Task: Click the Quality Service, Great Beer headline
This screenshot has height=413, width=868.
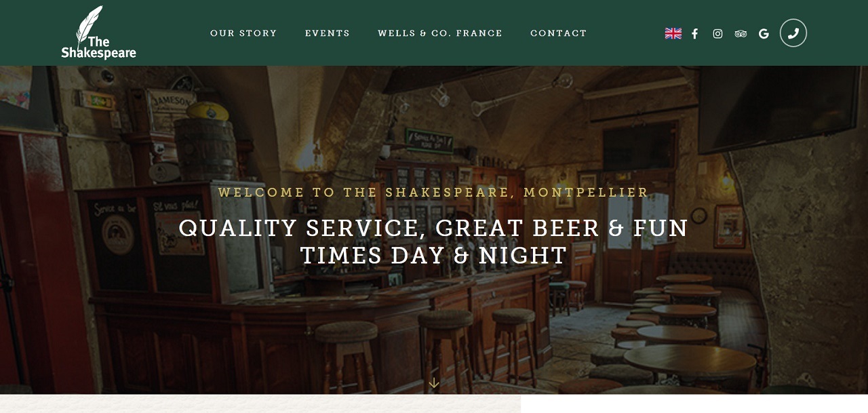Action: click(434, 241)
